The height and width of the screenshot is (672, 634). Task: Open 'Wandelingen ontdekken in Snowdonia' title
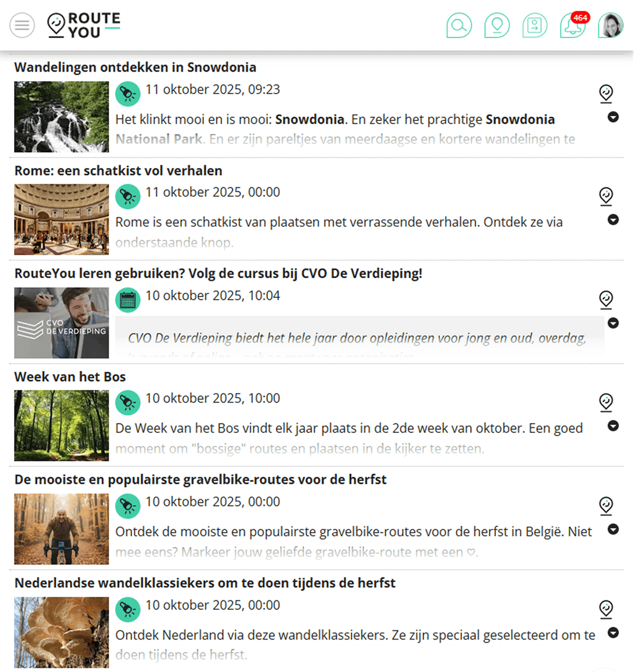click(136, 68)
